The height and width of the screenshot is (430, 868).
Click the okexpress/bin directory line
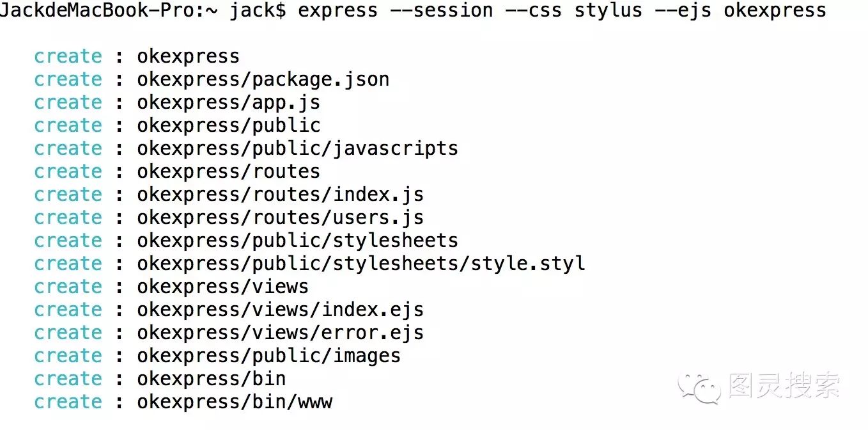160,379
